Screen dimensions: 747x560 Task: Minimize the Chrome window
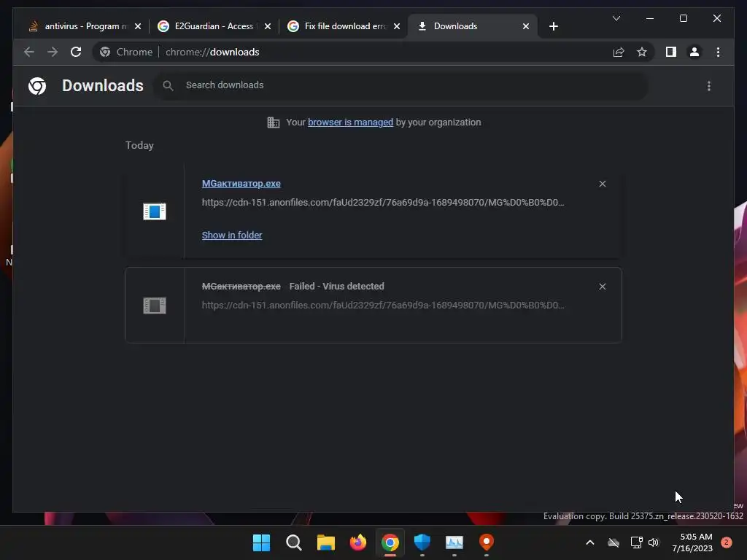click(x=650, y=18)
